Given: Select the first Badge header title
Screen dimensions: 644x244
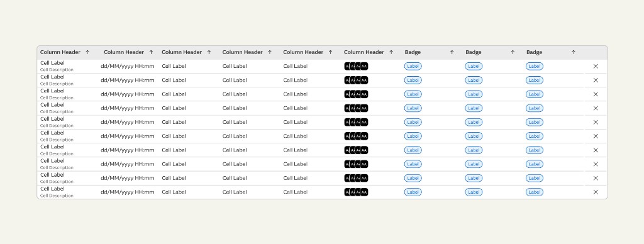Looking at the screenshot, I should 413,52.
